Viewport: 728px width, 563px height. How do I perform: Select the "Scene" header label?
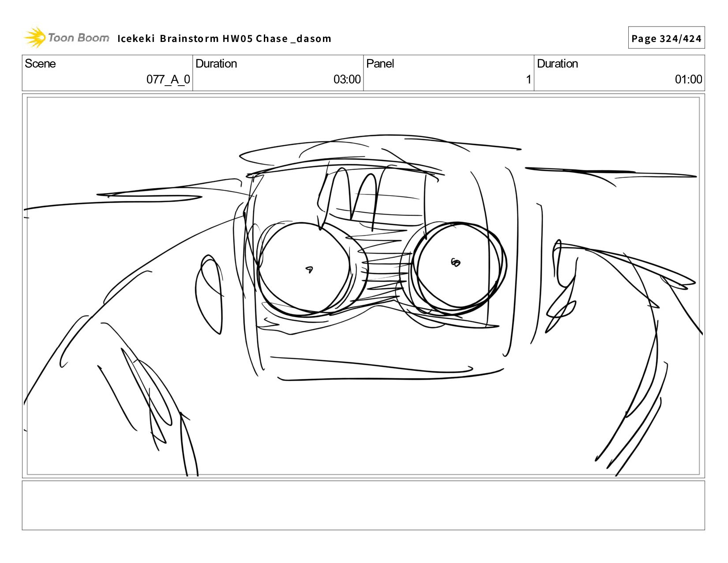[40, 64]
